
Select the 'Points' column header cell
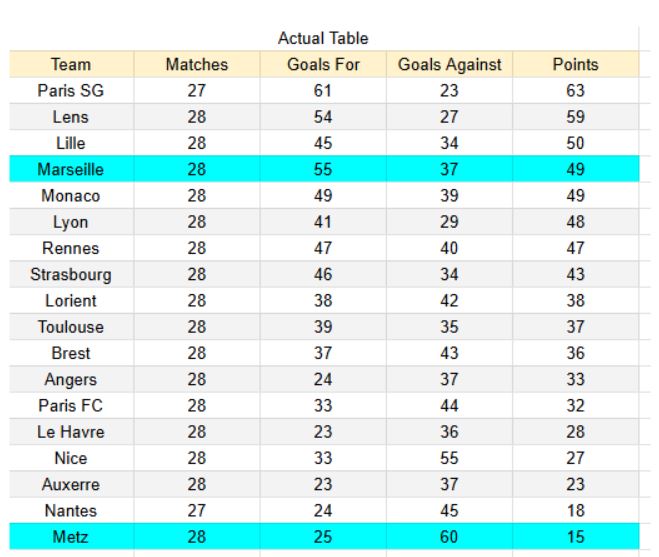click(x=575, y=65)
